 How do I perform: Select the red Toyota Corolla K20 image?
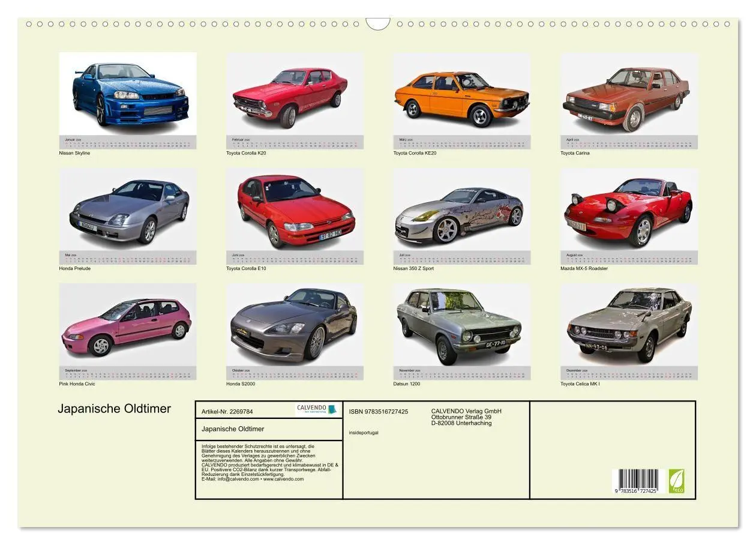click(x=295, y=94)
